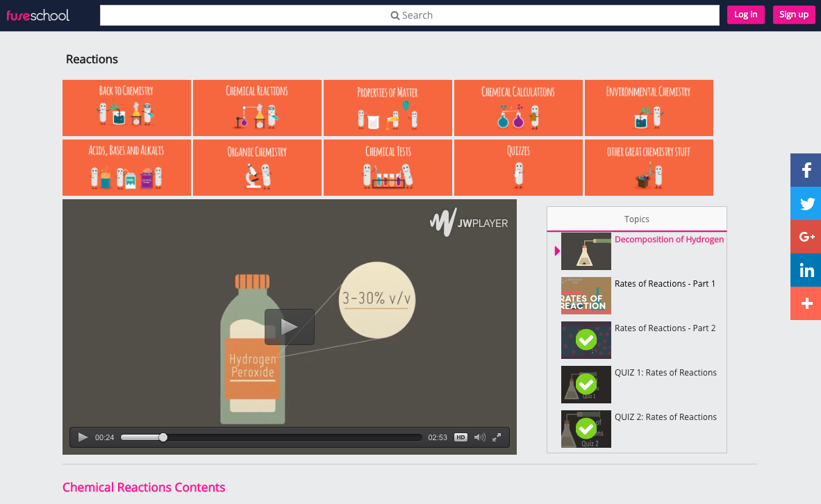The width and height of the screenshot is (821, 504).
Task: Click the Log in button
Action: tap(745, 15)
